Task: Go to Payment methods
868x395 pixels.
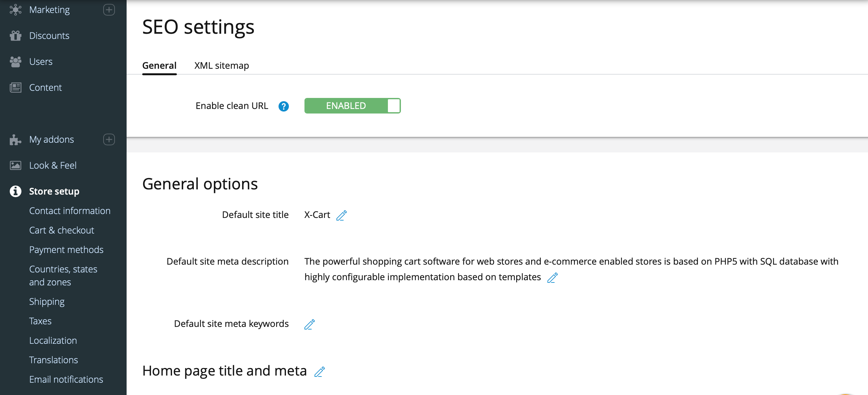Action: point(66,250)
